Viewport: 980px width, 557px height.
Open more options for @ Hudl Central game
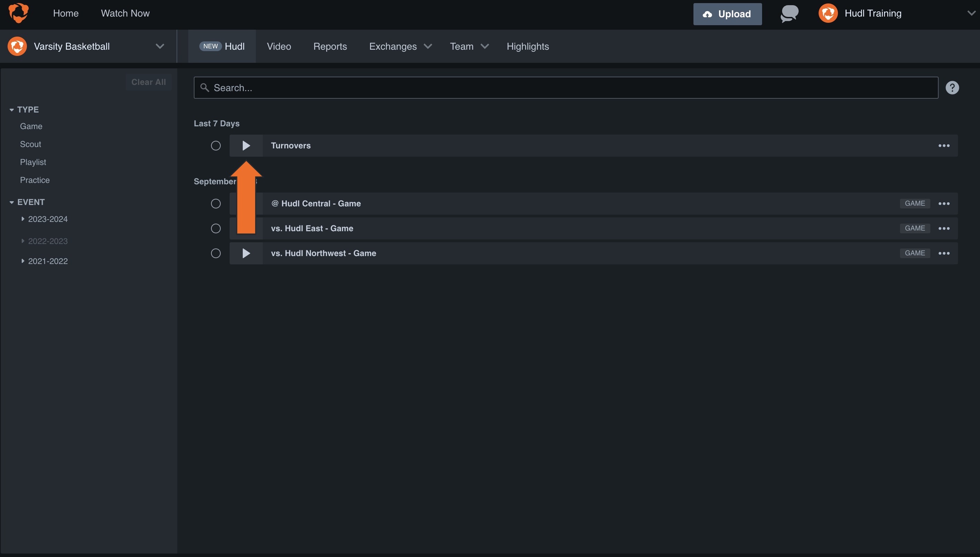944,203
